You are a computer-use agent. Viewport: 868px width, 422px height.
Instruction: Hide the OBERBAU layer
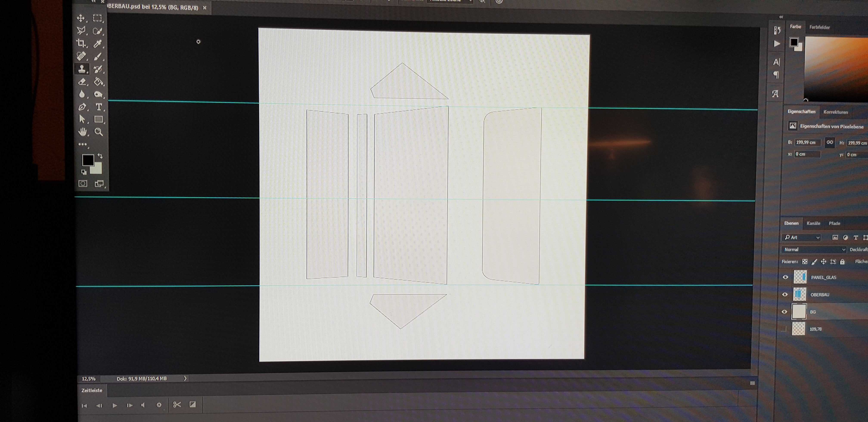click(x=785, y=294)
